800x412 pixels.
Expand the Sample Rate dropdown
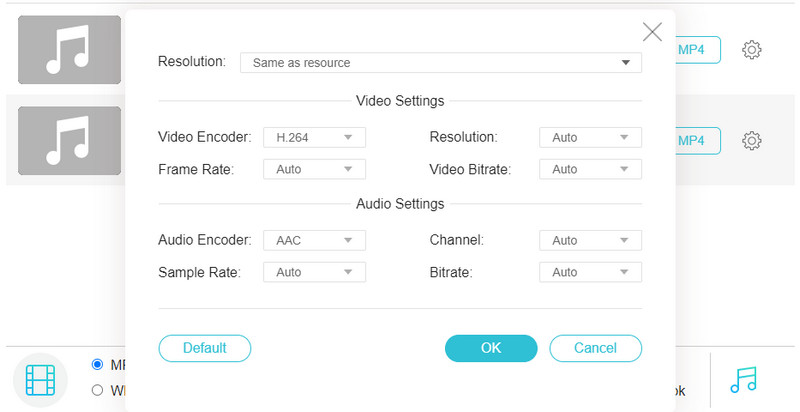(x=314, y=272)
